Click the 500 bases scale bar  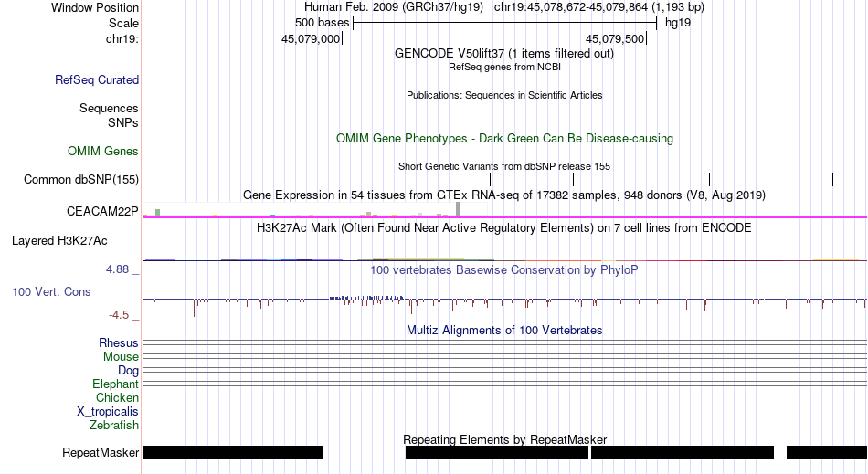505,23
